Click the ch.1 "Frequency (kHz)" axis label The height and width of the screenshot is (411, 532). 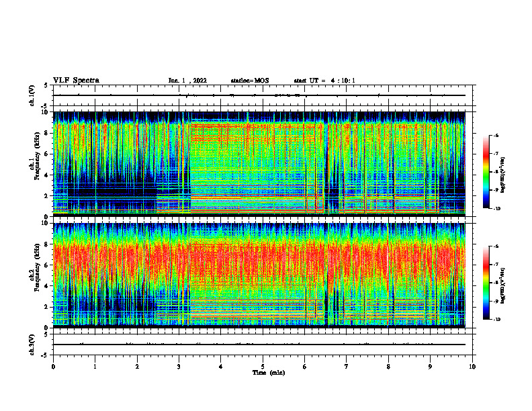(37, 156)
